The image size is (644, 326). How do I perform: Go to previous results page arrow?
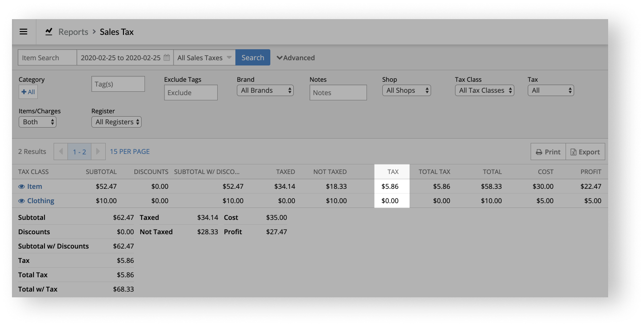tap(61, 152)
